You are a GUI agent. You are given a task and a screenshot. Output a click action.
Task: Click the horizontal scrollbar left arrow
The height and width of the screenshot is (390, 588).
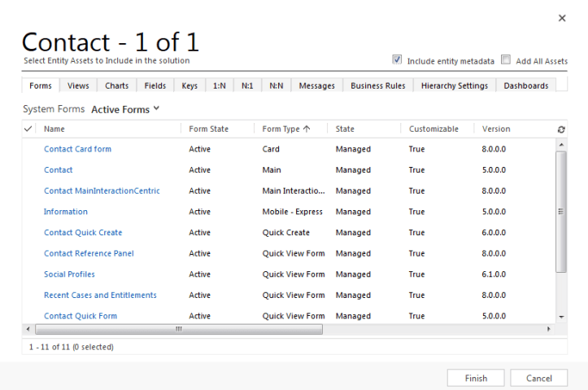pos(28,329)
